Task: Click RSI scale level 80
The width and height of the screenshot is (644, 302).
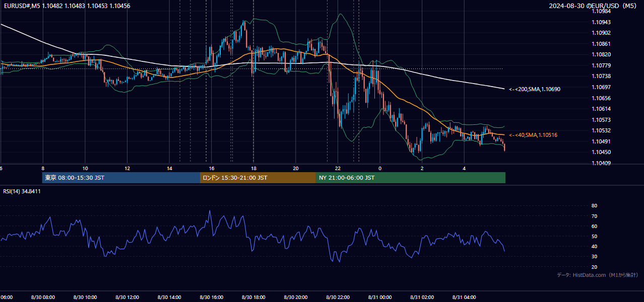Action: 594,206
